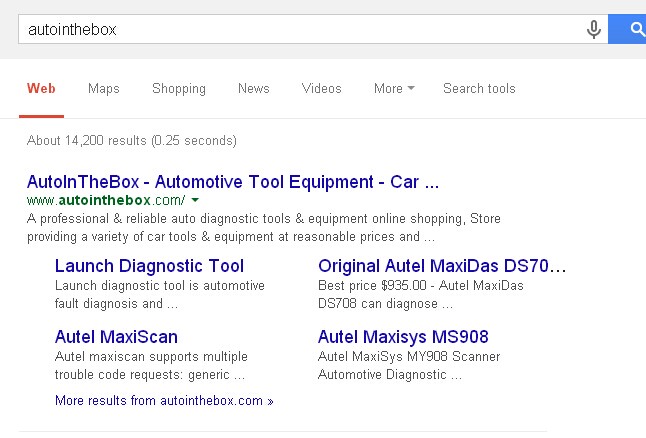This screenshot has width=646, height=438.
Task: Open the Shopping results tab
Action: (178, 88)
